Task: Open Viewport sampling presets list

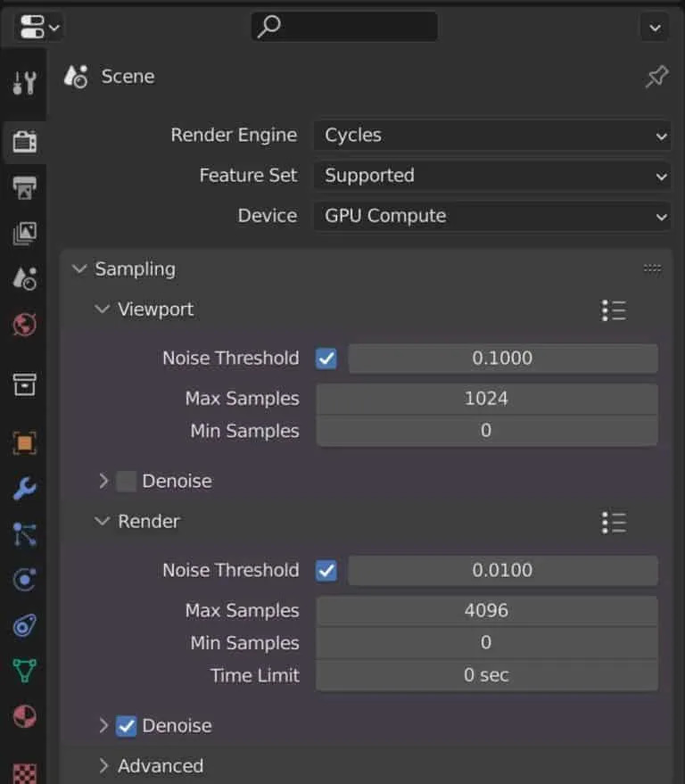Action: (614, 310)
